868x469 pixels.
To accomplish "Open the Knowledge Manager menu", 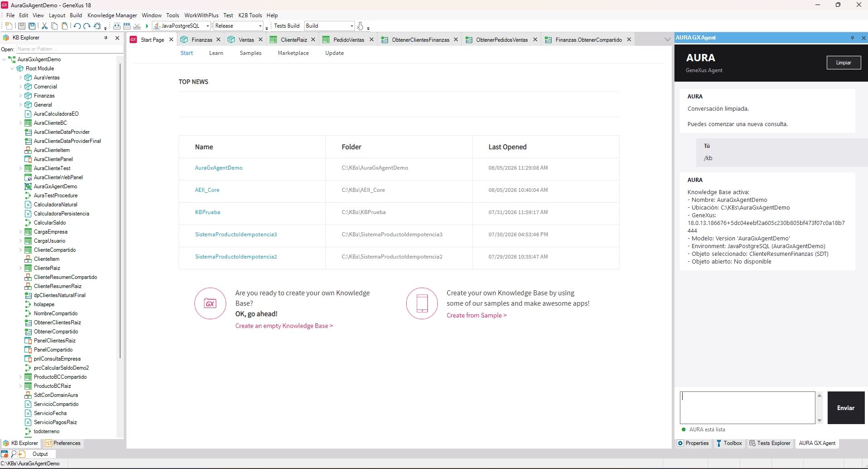I will pyautogui.click(x=112, y=15).
